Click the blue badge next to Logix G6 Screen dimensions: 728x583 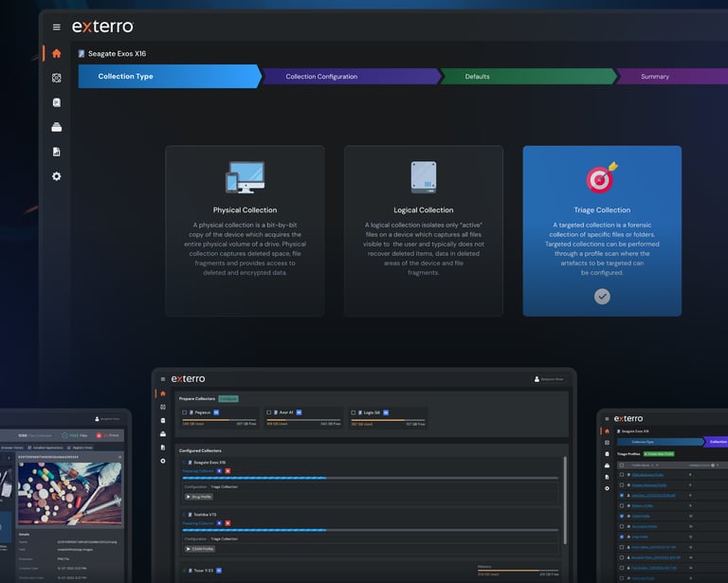coord(386,412)
